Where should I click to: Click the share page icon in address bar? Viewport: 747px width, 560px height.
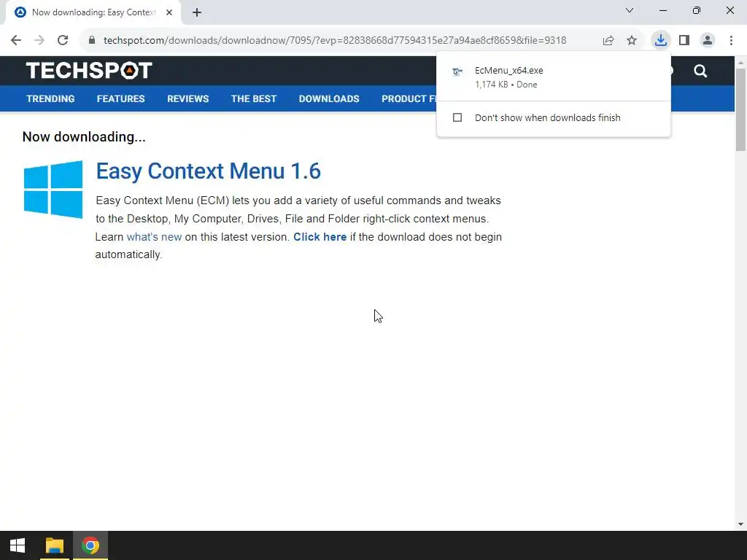tap(608, 41)
